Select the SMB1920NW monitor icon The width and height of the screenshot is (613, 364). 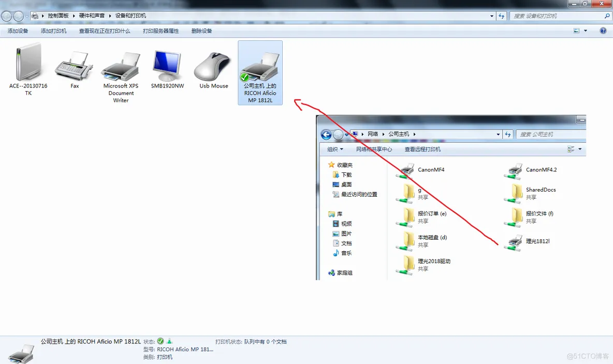tap(167, 69)
